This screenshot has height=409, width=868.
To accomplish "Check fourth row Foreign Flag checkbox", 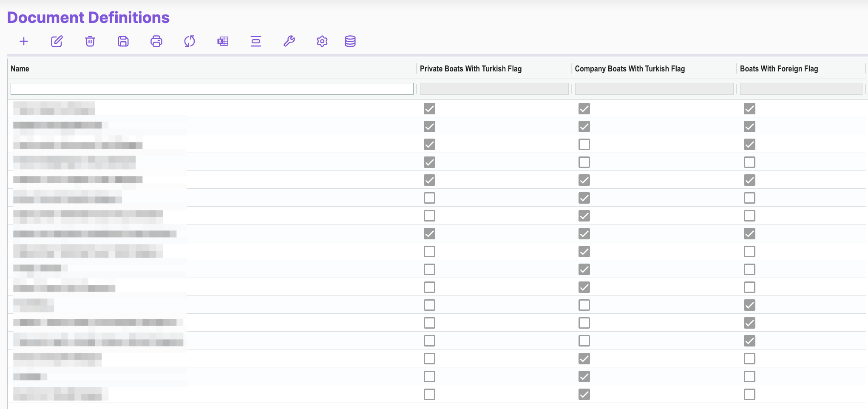I will pos(749,162).
